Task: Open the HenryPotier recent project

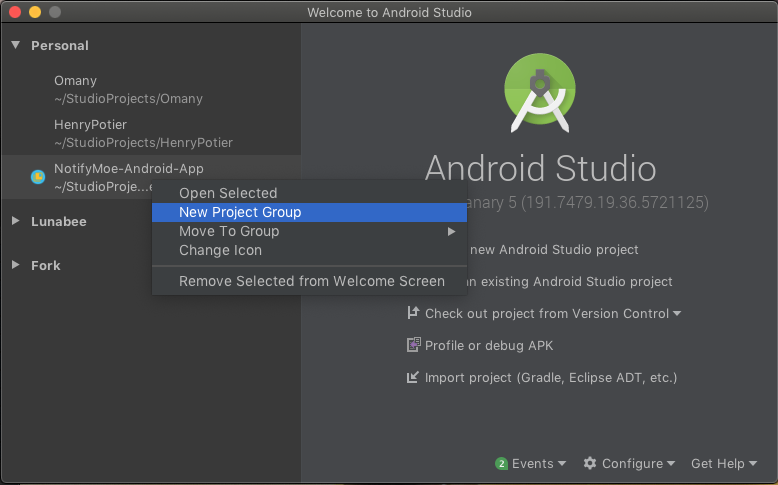Action: click(x=151, y=133)
